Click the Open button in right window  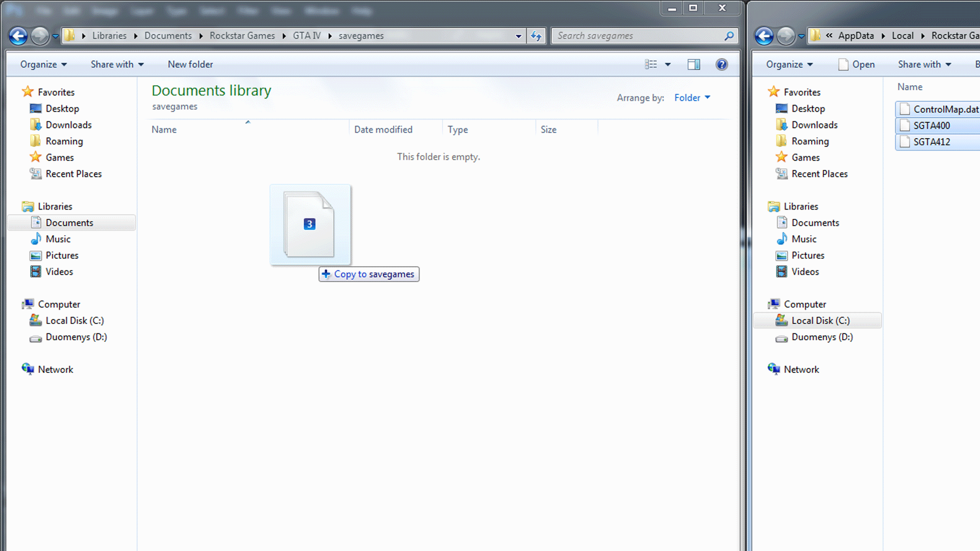pos(856,64)
